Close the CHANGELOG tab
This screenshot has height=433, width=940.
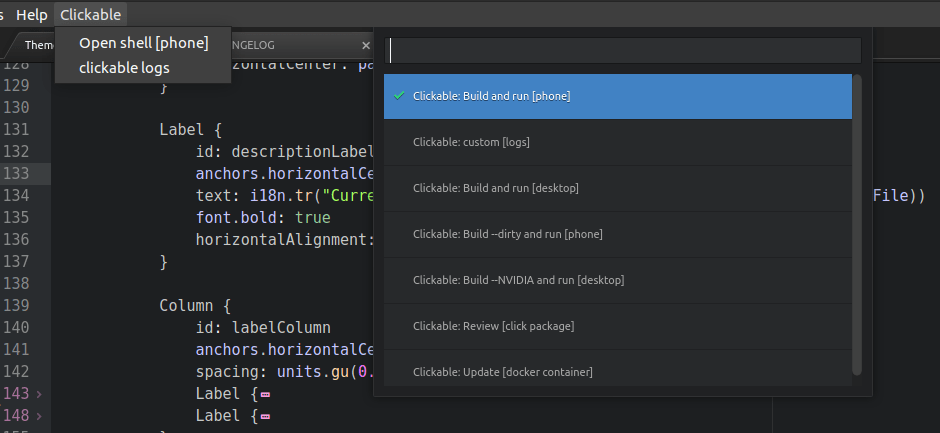click(366, 46)
